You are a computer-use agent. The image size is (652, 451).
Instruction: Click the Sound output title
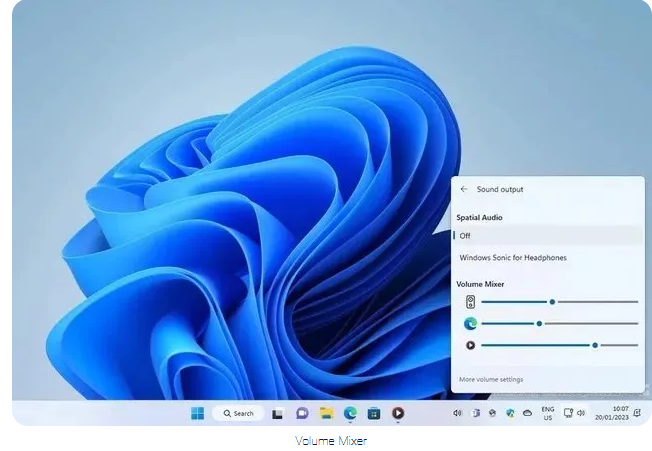[500, 189]
